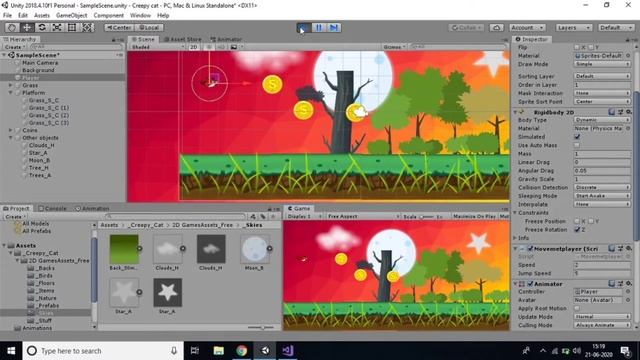Toggle pivot Center button

(119, 27)
